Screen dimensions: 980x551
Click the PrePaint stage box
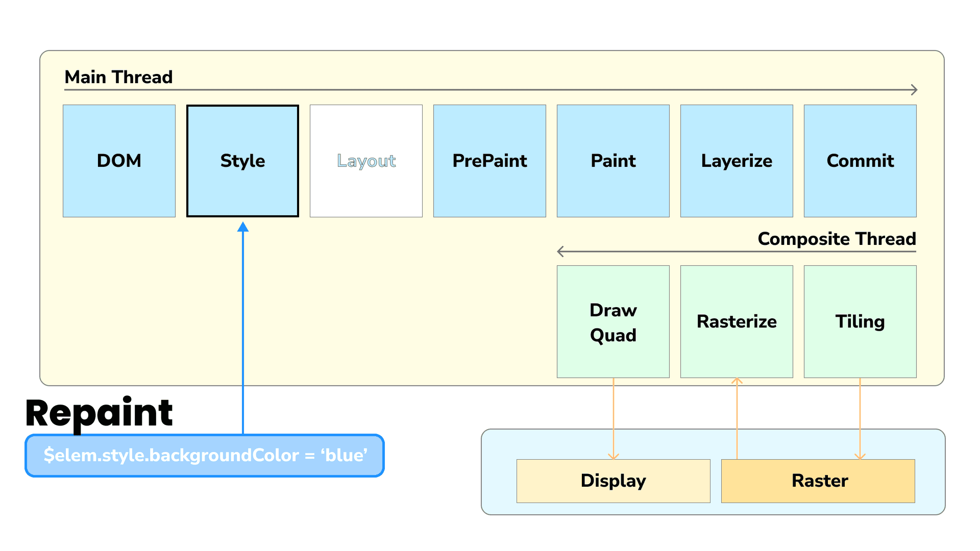pyautogui.click(x=489, y=161)
